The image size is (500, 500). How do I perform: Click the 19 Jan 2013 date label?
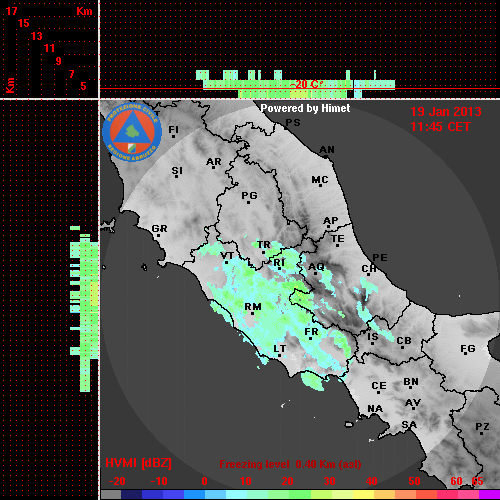(x=446, y=112)
